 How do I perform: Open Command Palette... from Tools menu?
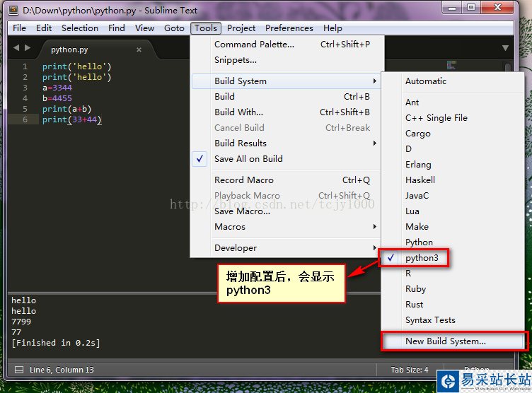(286, 45)
